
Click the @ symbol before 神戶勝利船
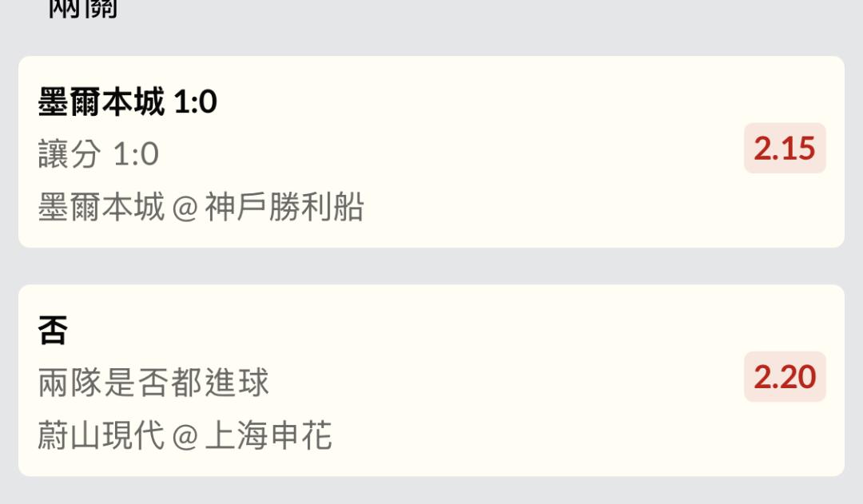coord(185,208)
